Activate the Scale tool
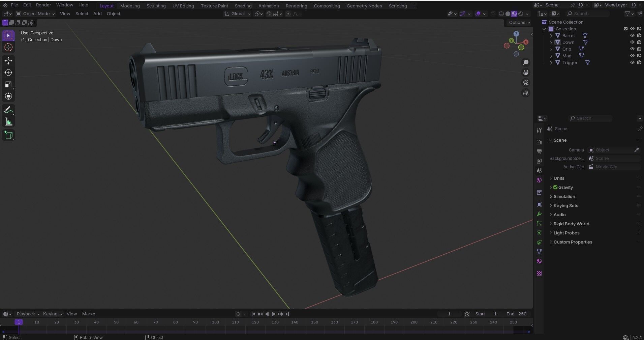 point(8,84)
